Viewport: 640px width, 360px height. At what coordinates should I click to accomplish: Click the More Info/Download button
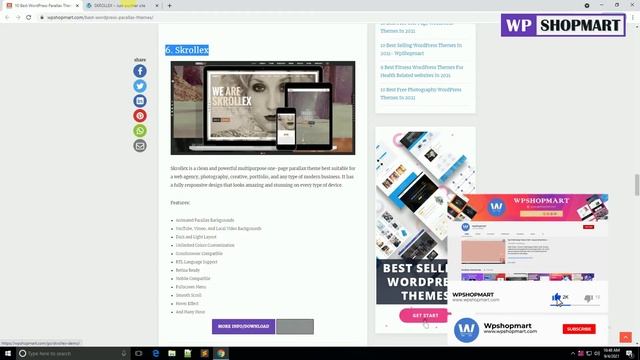[243, 327]
